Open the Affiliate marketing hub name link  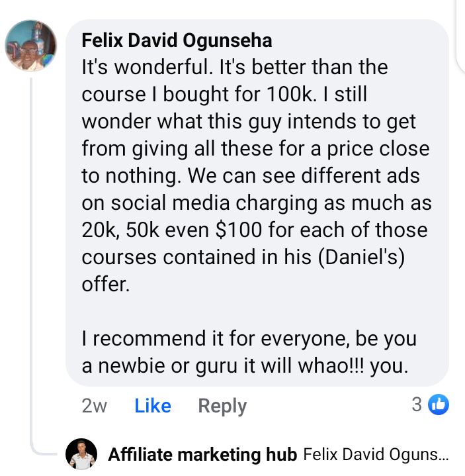(x=202, y=454)
